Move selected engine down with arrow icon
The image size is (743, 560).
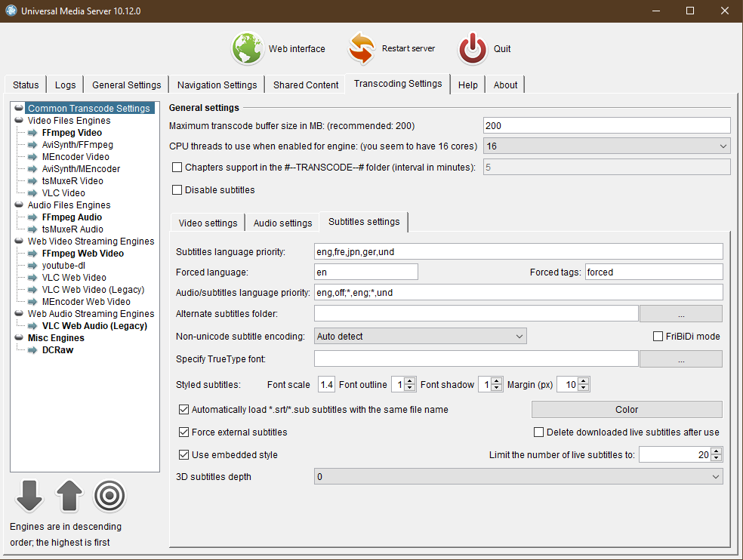[29, 496]
